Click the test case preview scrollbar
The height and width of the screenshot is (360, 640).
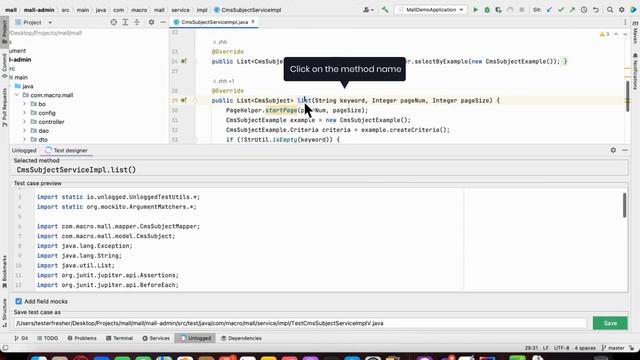(624, 205)
